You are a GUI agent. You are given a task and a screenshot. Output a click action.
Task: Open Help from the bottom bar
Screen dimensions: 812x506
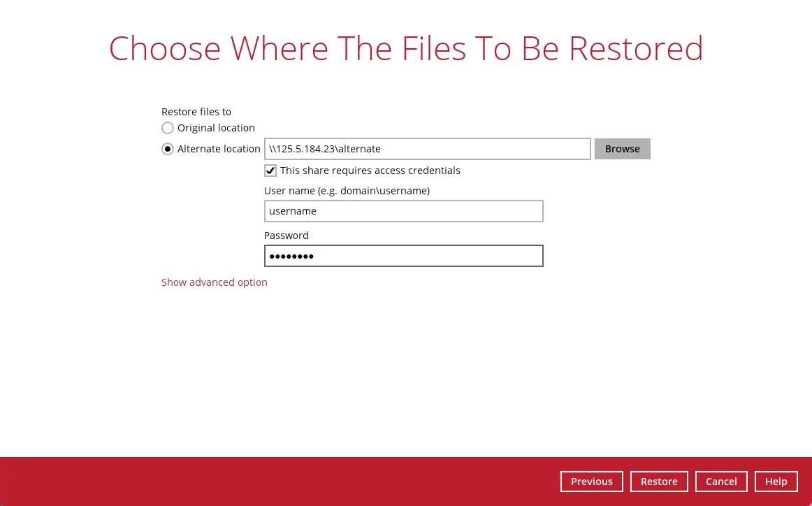pyautogui.click(x=776, y=482)
